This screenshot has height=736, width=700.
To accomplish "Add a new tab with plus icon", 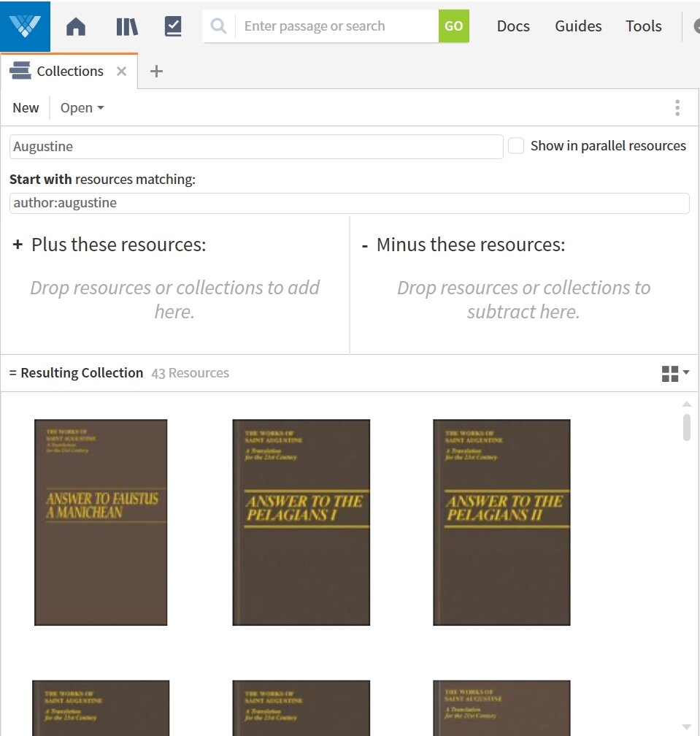I will tap(156, 71).
